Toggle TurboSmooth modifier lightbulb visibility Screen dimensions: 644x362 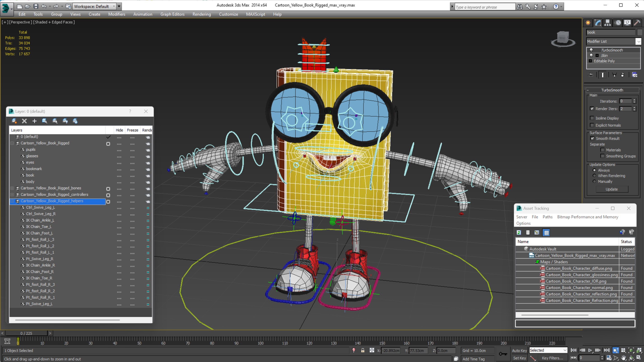[591, 50]
